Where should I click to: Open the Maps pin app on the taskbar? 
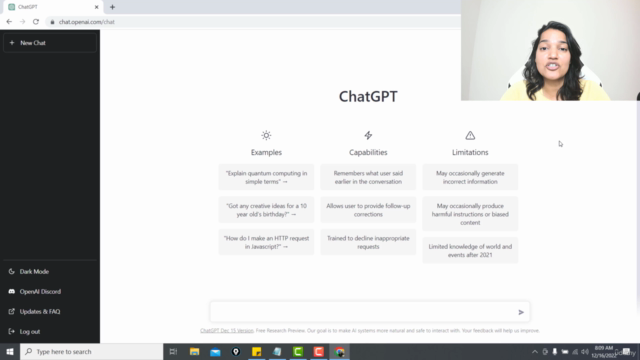pos(236,351)
